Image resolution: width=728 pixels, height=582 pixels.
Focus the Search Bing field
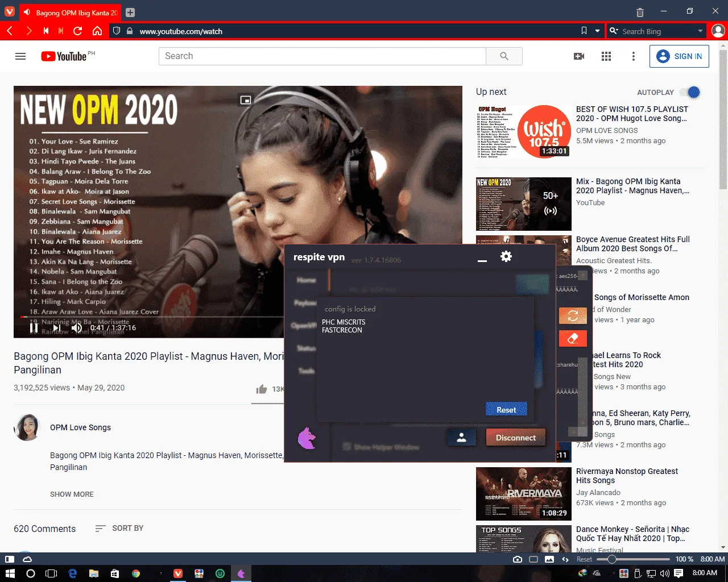[657, 31]
